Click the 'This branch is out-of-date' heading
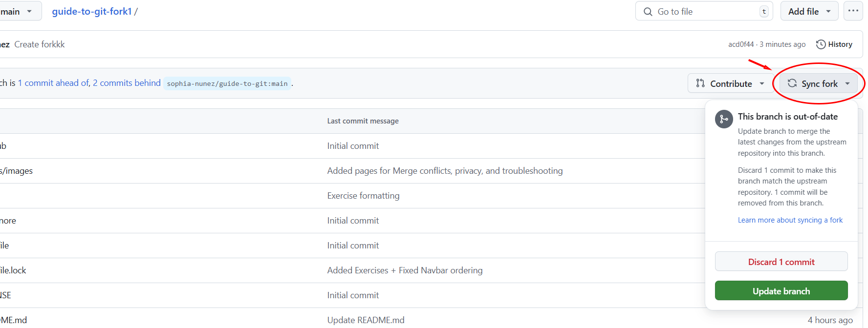The height and width of the screenshot is (328, 868). point(787,117)
